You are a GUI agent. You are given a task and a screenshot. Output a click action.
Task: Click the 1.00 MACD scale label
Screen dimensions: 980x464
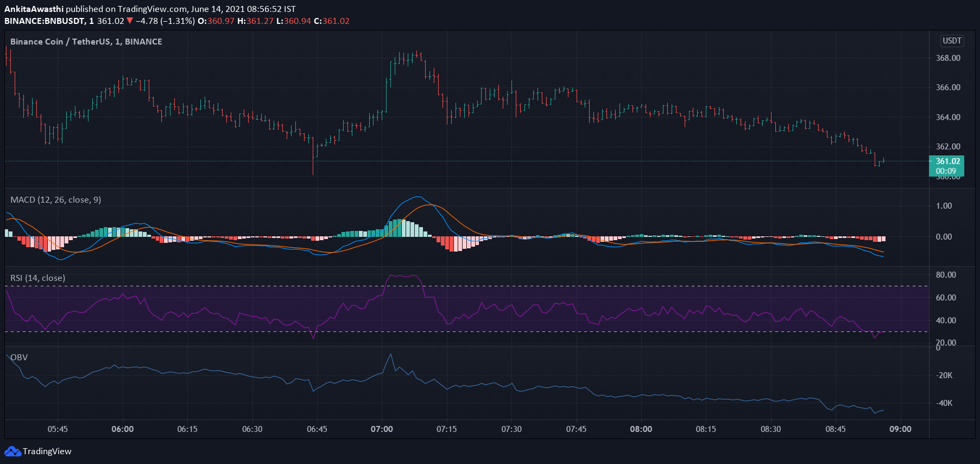[944, 206]
